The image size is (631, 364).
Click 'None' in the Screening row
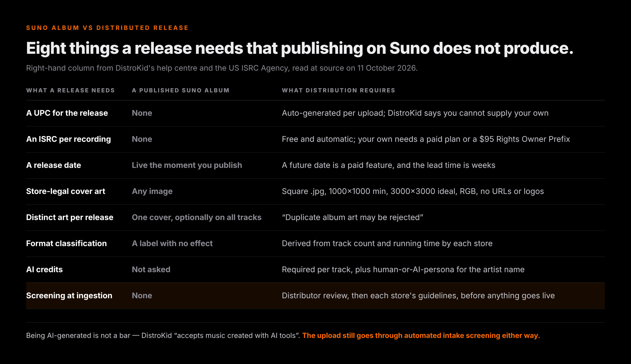tap(142, 296)
